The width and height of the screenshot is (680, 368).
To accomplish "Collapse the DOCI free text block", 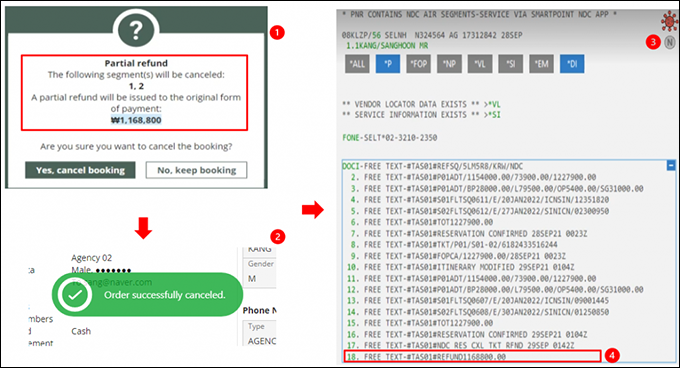I will (x=671, y=166).
